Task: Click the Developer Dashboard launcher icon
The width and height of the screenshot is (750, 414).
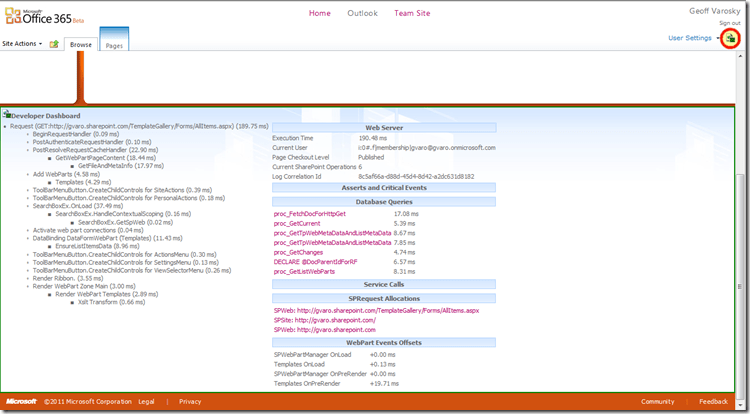Action: click(x=732, y=38)
